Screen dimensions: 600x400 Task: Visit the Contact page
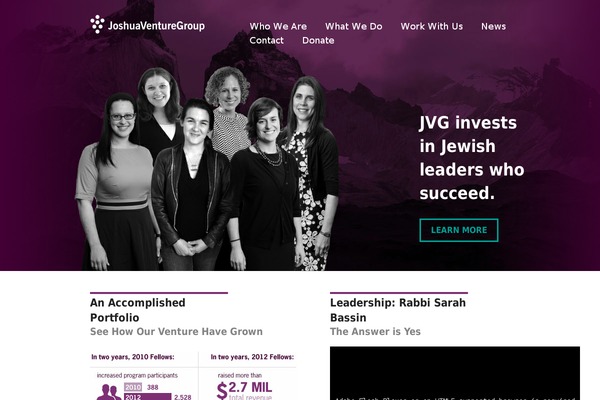267,40
